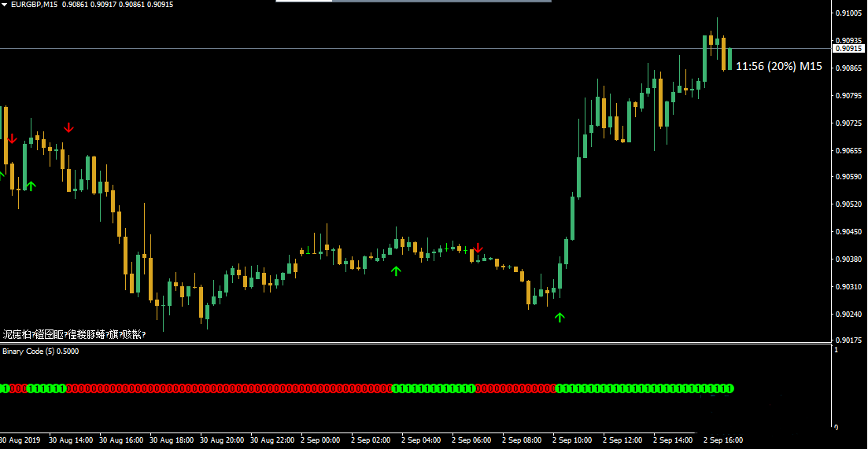Click the 0.91000 price scale label
Viewport: 868px width, 449px height.
tap(849, 13)
